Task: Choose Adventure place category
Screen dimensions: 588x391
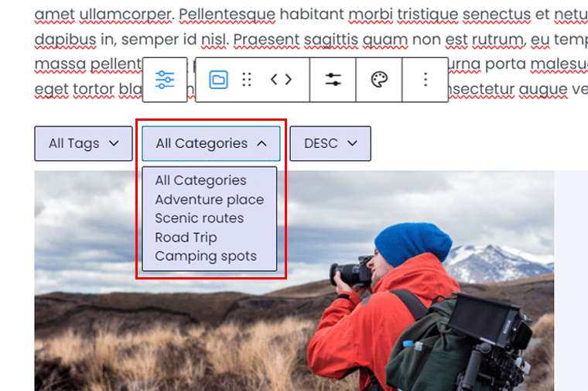Action: tap(209, 200)
